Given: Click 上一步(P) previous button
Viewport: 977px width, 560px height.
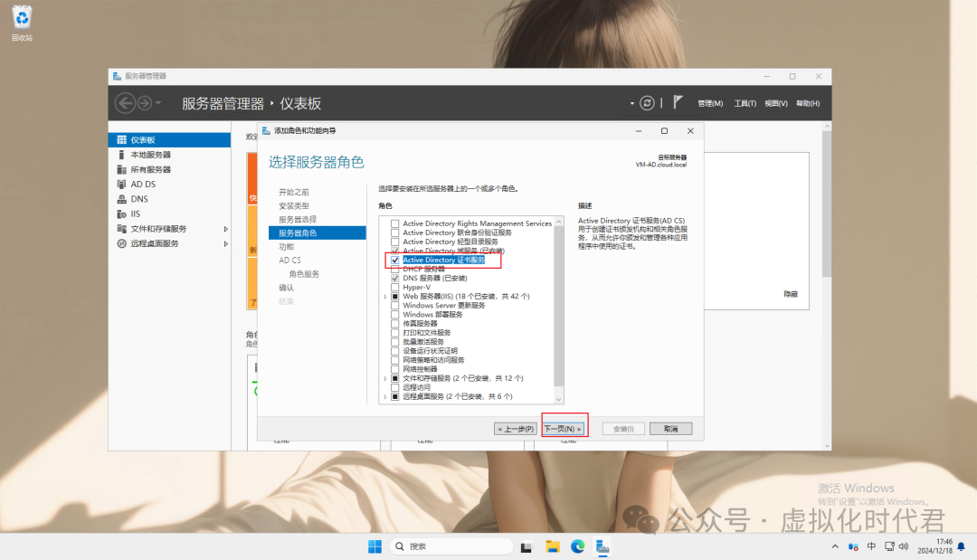Looking at the screenshot, I should (516, 429).
